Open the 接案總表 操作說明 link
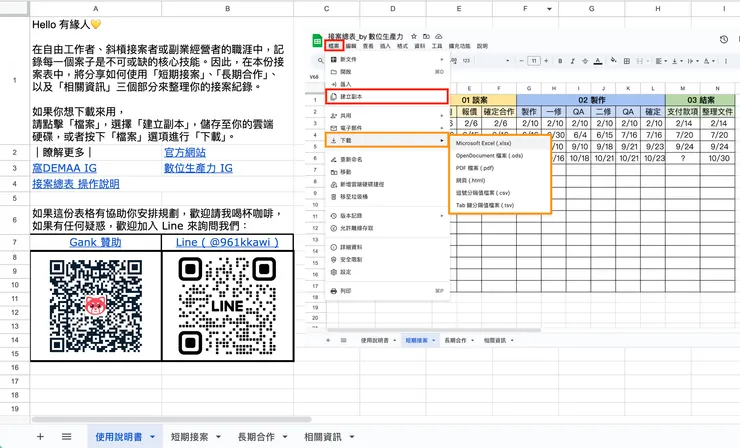 point(76,184)
